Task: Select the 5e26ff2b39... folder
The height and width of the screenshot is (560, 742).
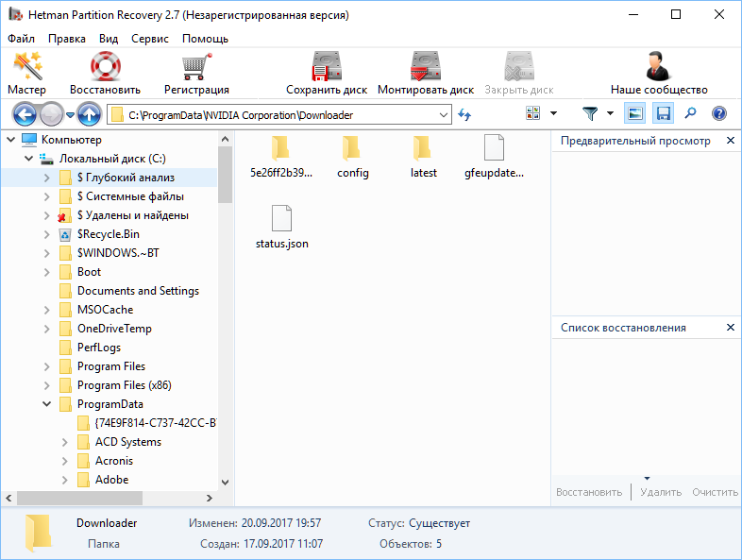Action: (281, 156)
